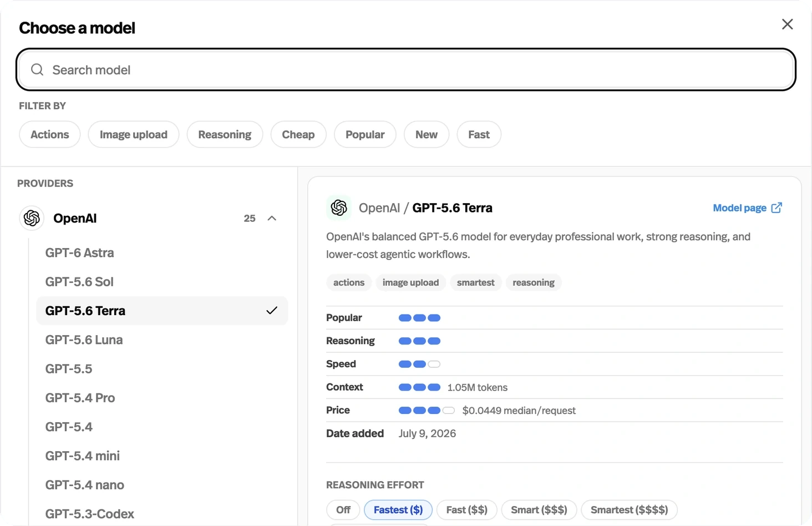Toggle the Image upload filter chip
Image resolution: width=812 pixels, height=526 pixels.
(134, 134)
